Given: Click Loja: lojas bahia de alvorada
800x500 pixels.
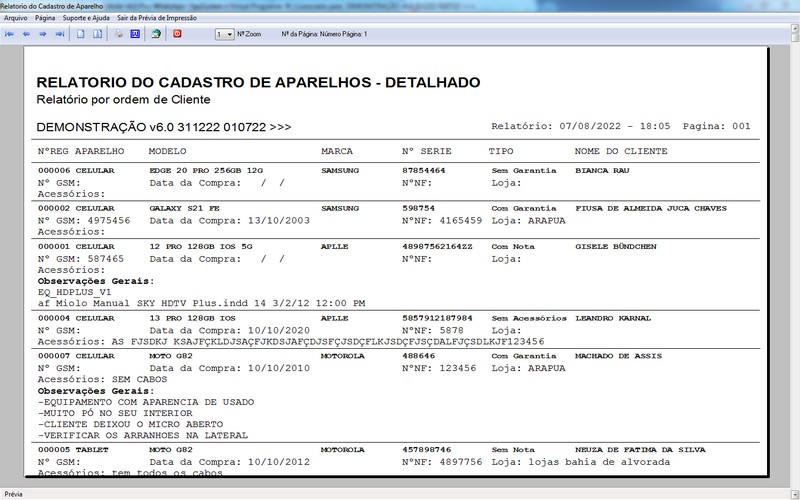Looking at the screenshot, I should [581, 462].
